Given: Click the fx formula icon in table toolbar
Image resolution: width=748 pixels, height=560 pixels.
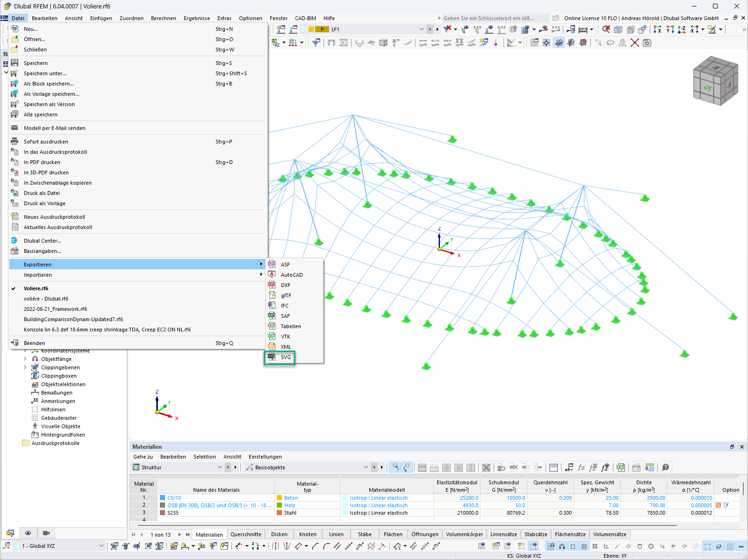Looking at the screenshot, I should click(581, 467).
